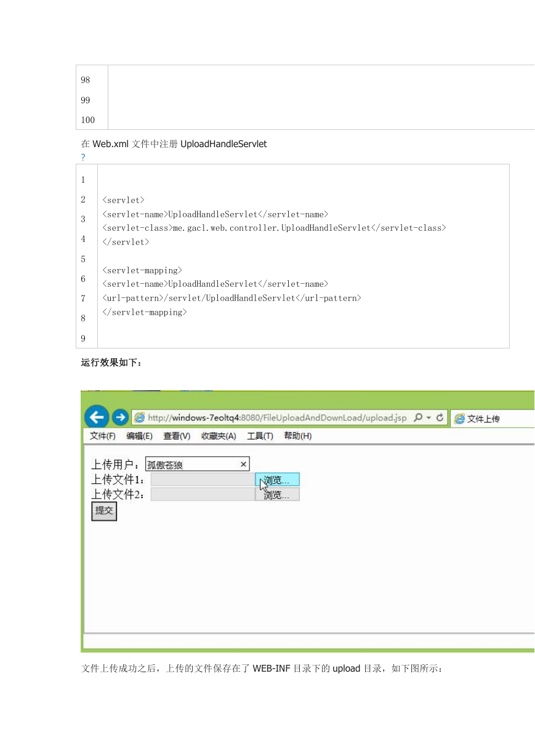Click the 文件上传成功之后 paragraph text
The width and height of the screenshot is (535, 756).
262,668
